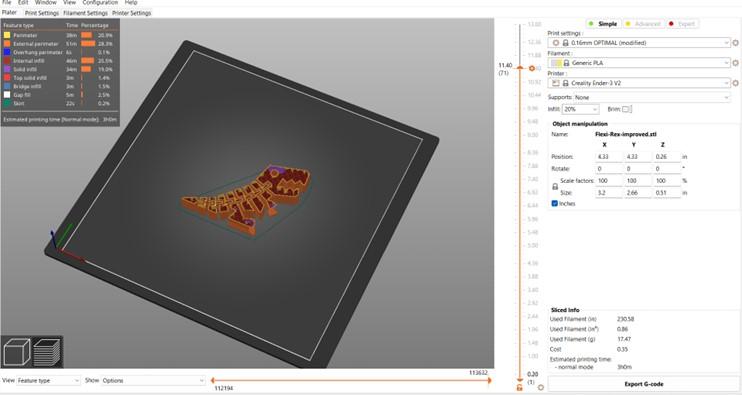Click the gear icon next to Print settings
The width and height of the screenshot is (742, 395).
(735, 43)
